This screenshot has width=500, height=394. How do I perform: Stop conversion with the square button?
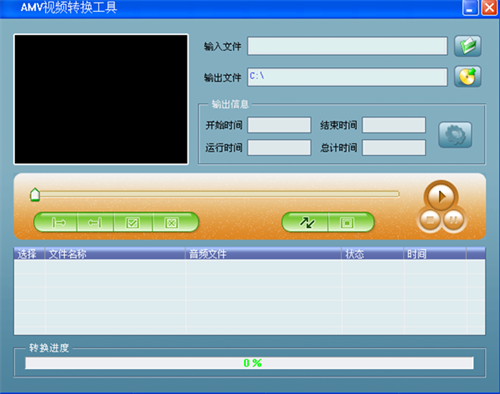coord(349,222)
